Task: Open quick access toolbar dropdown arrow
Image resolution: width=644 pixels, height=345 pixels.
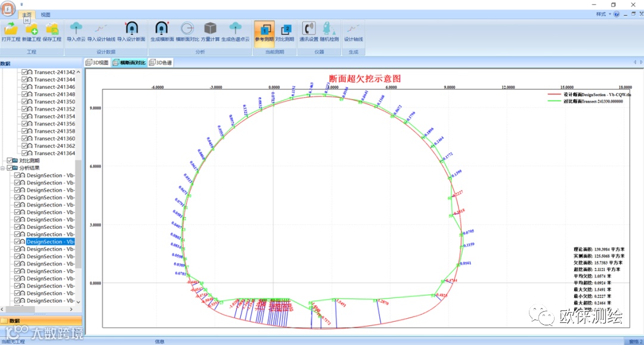Action: [21, 5]
